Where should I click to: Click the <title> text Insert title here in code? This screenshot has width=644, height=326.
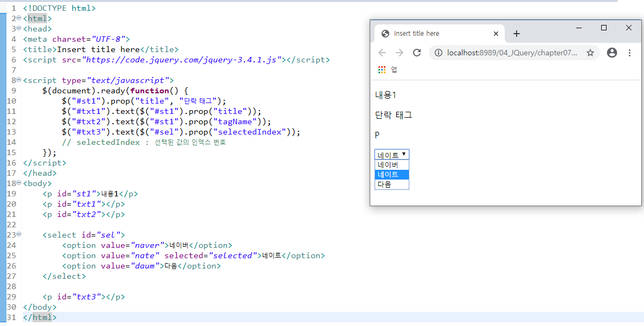tap(99, 49)
